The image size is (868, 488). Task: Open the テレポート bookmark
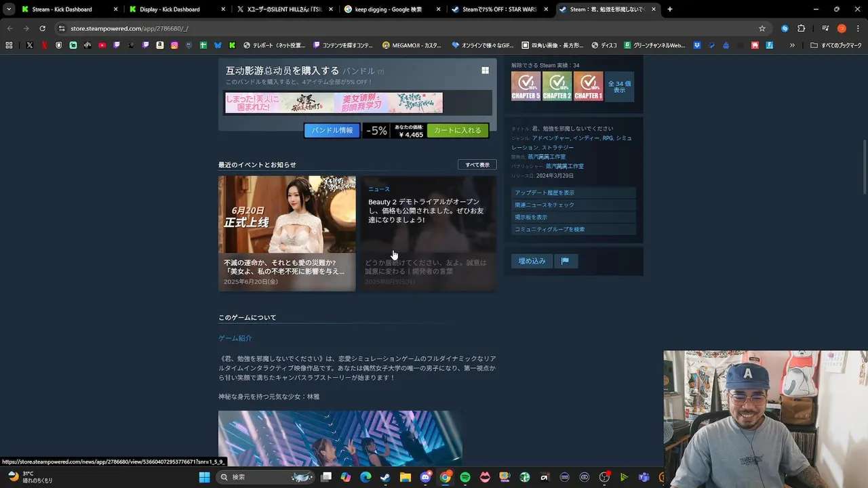(x=274, y=45)
